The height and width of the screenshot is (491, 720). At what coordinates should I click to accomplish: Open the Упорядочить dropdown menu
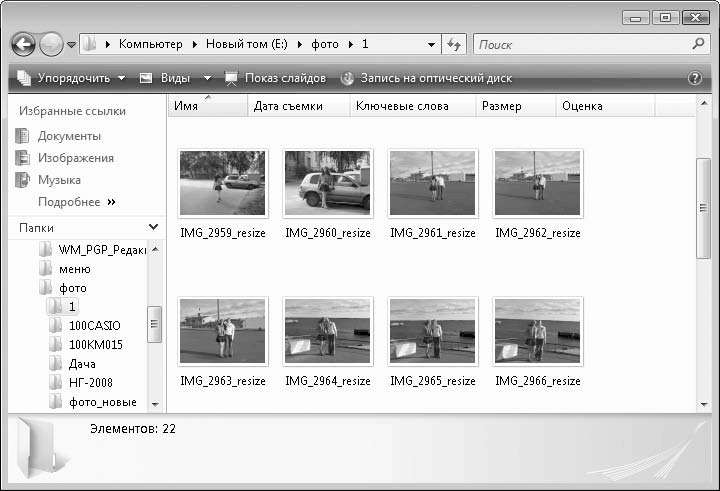click(72, 78)
